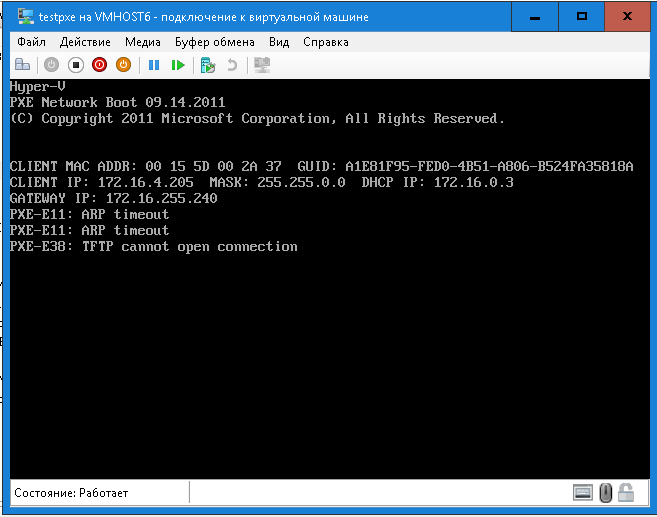Click the Ctrl+Alt+Del toolbar icon
Screen dimensions: 657x517
22,65
